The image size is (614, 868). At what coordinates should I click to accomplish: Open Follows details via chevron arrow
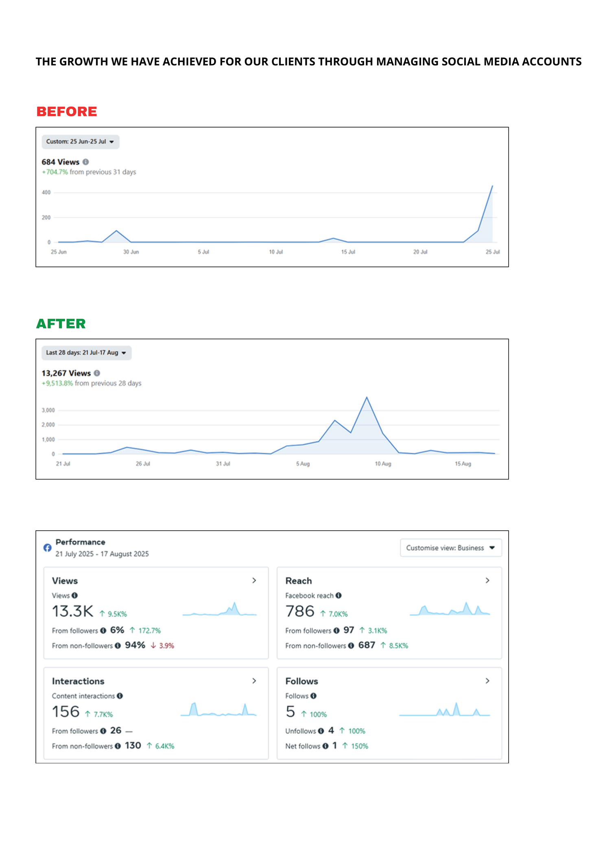487,681
